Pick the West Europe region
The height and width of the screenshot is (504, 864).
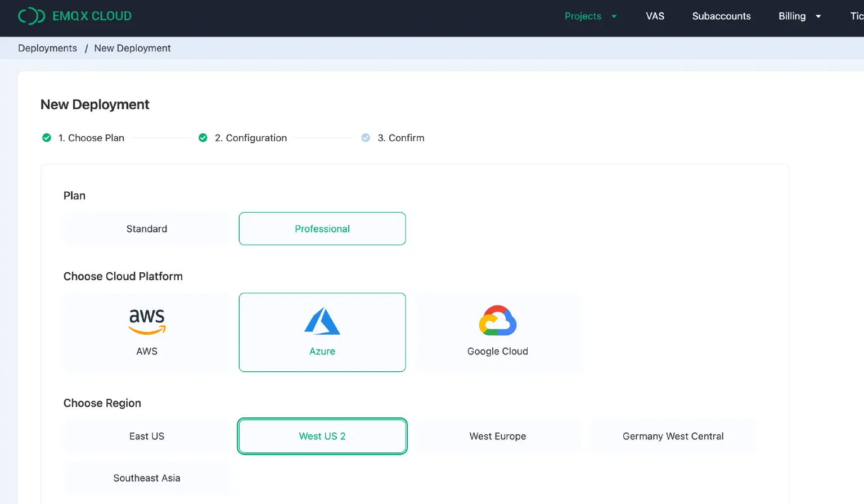pyautogui.click(x=497, y=436)
